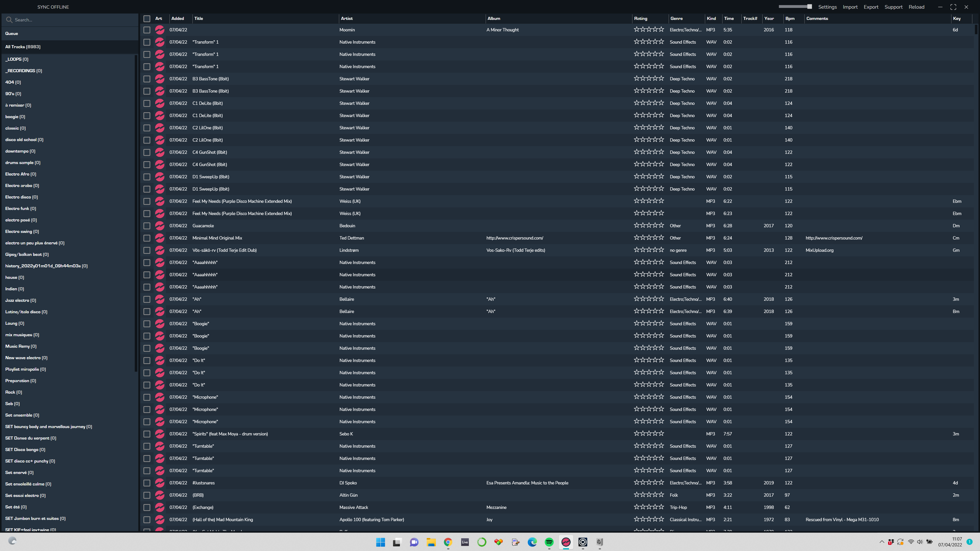Click art icon of #Justsnares track

click(x=160, y=483)
